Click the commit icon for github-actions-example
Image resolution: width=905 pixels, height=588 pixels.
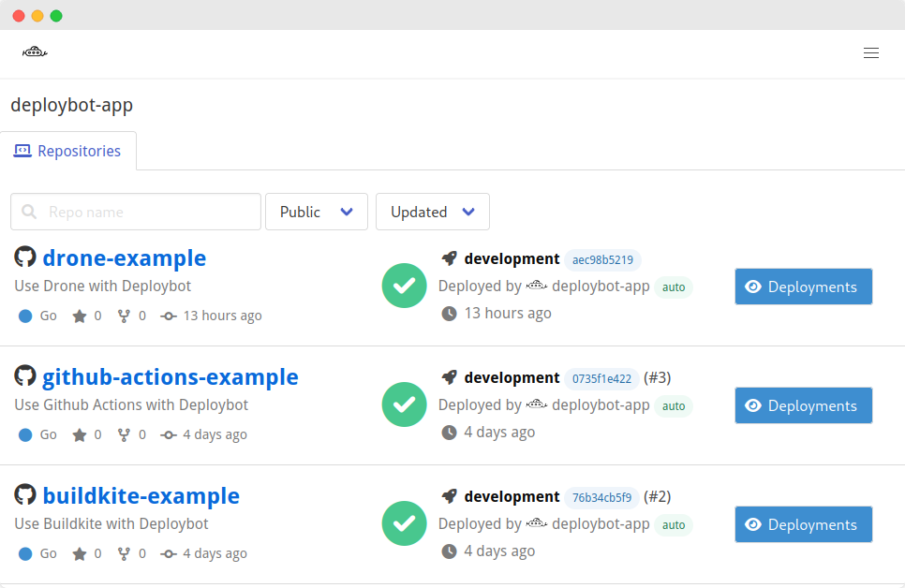169,435
